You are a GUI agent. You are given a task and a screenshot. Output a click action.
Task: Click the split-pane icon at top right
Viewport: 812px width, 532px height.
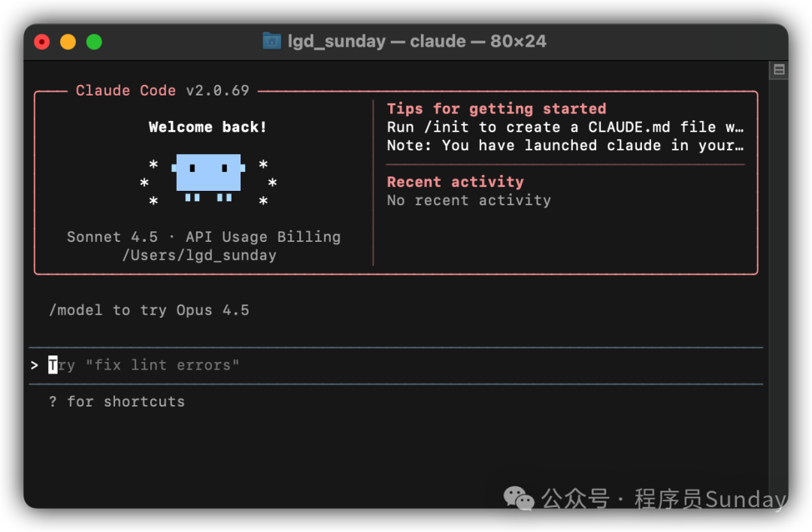(779, 69)
